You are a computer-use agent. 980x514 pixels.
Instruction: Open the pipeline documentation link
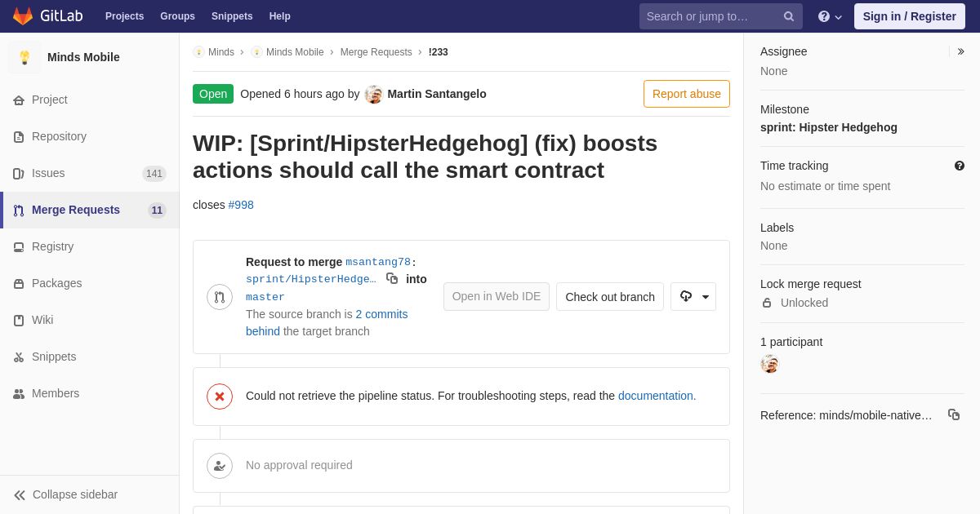[x=656, y=396]
